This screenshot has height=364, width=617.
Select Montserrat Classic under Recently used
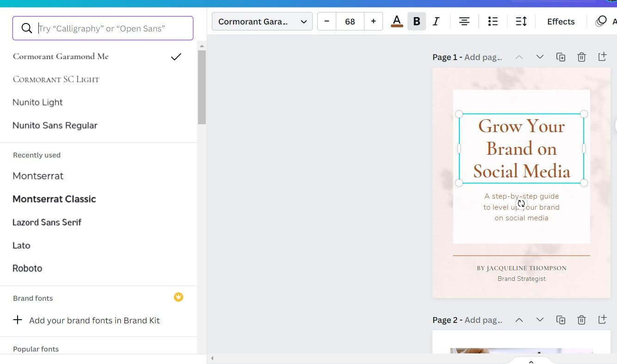tap(54, 199)
